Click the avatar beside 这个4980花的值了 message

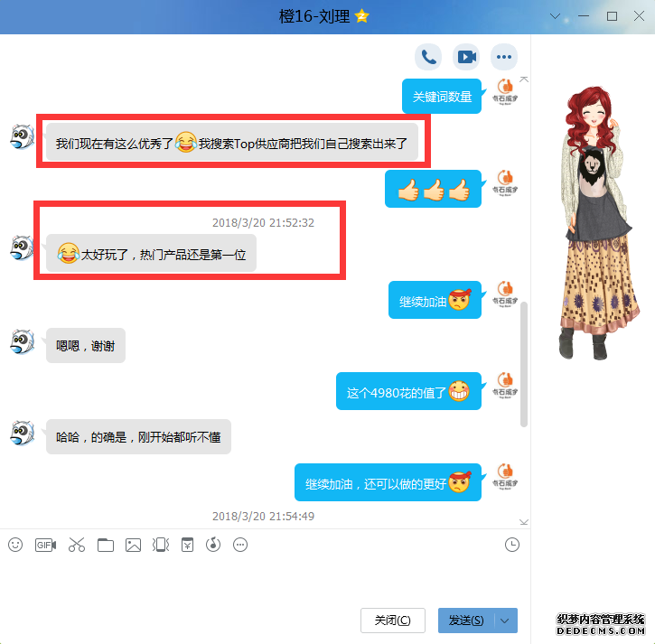click(505, 385)
